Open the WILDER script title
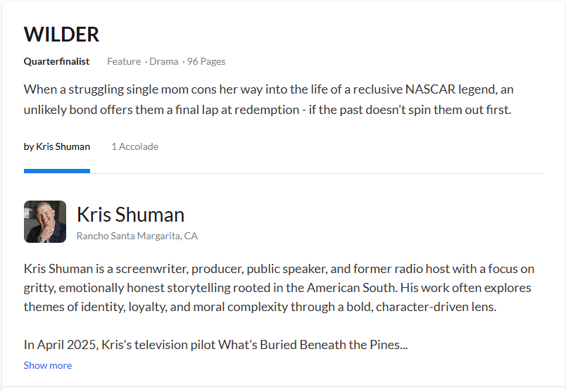This screenshot has height=392, width=566. point(61,34)
